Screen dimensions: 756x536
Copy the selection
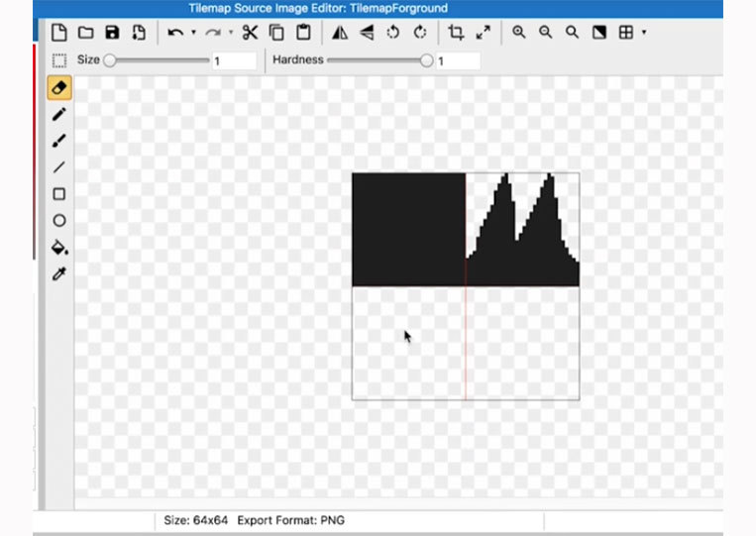point(276,33)
